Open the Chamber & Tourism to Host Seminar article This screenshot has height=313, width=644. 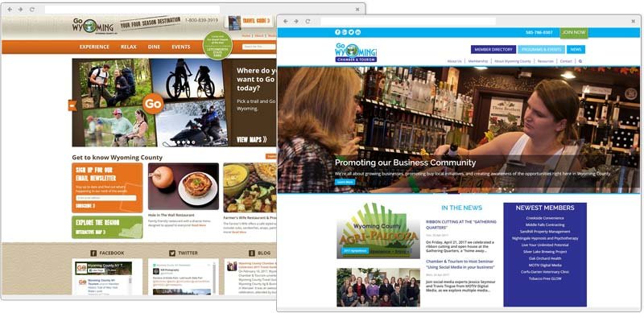pyautogui.click(x=460, y=264)
